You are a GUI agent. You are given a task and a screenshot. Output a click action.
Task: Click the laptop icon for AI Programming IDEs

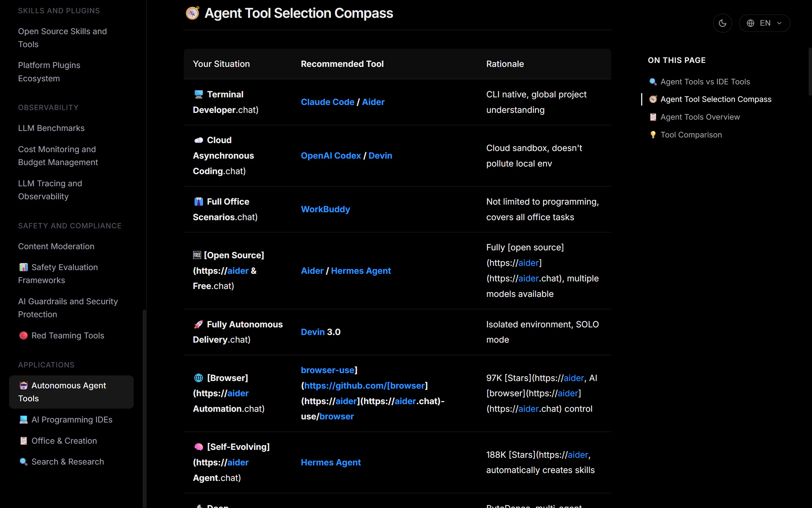coord(23,420)
